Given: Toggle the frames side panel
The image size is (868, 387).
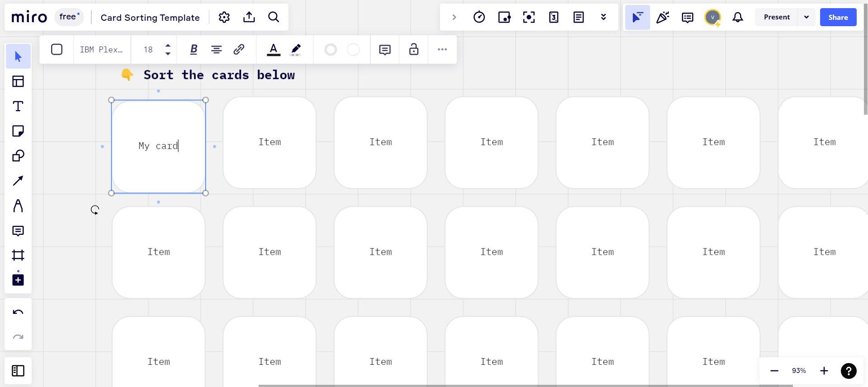Looking at the screenshot, I should [18, 371].
